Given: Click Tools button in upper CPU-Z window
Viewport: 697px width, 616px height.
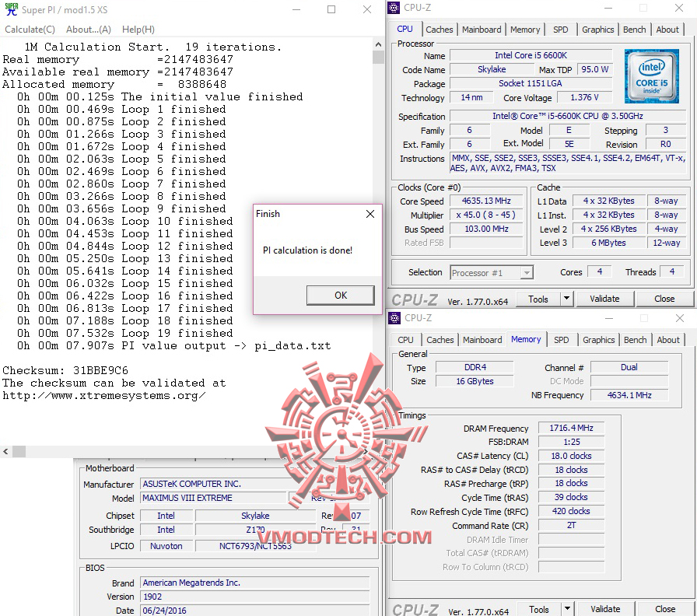Looking at the screenshot, I should [x=538, y=299].
